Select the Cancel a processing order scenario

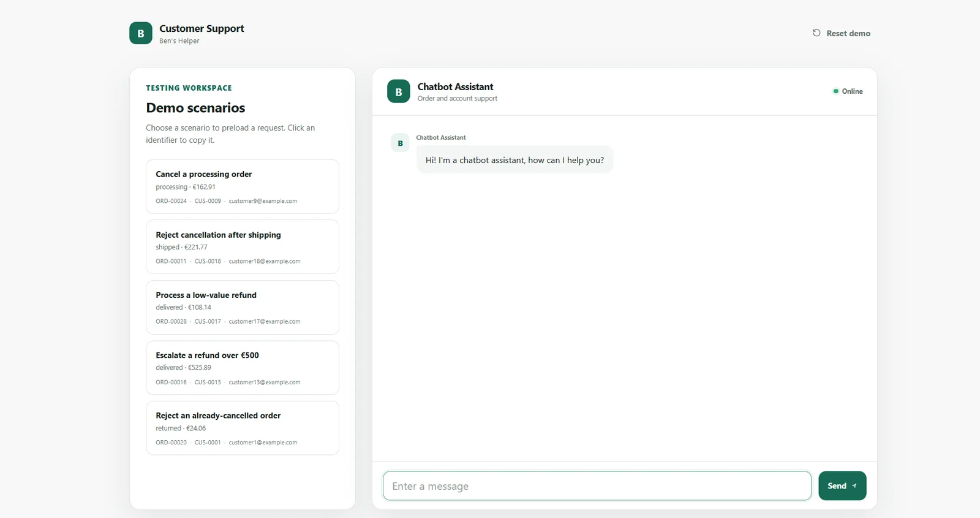[x=243, y=186]
